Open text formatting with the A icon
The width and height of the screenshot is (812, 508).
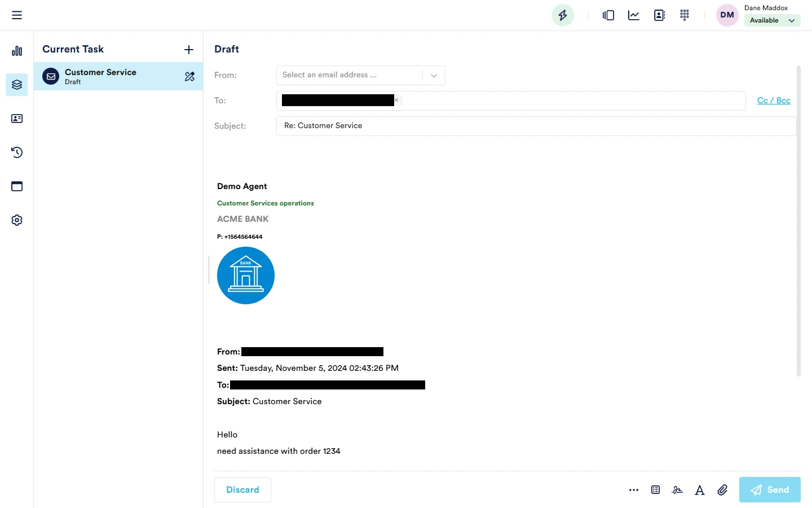[700, 490]
